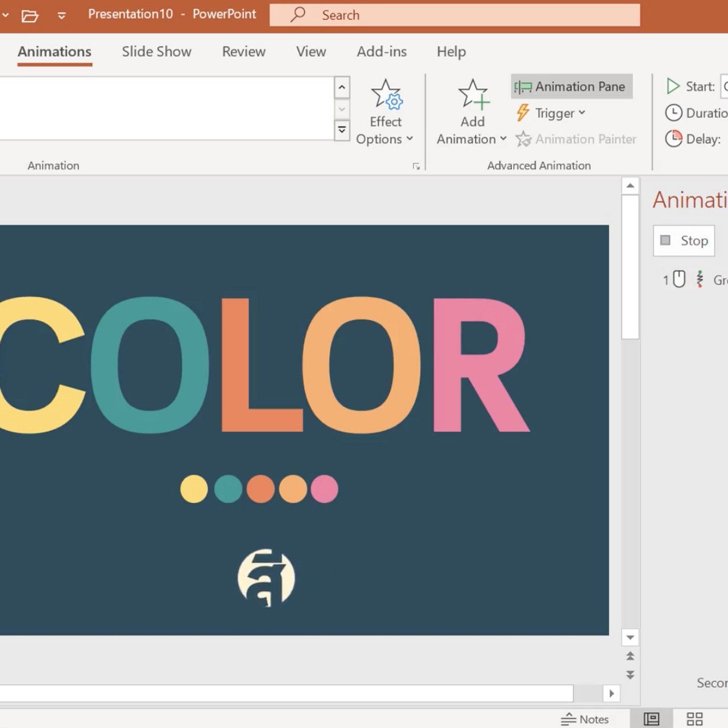Click the Animation Pane icon glyph
The height and width of the screenshot is (728, 728).
(523, 87)
